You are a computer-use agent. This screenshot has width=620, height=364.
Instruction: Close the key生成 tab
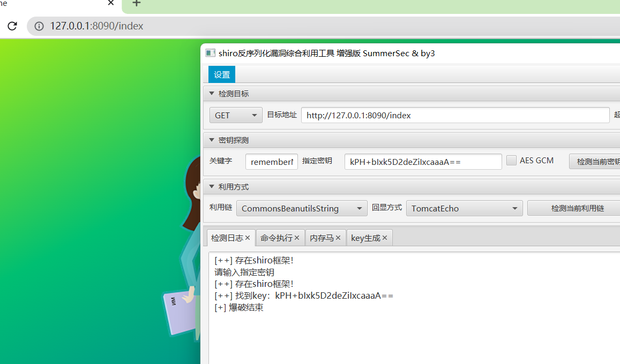[x=385, y=238]
